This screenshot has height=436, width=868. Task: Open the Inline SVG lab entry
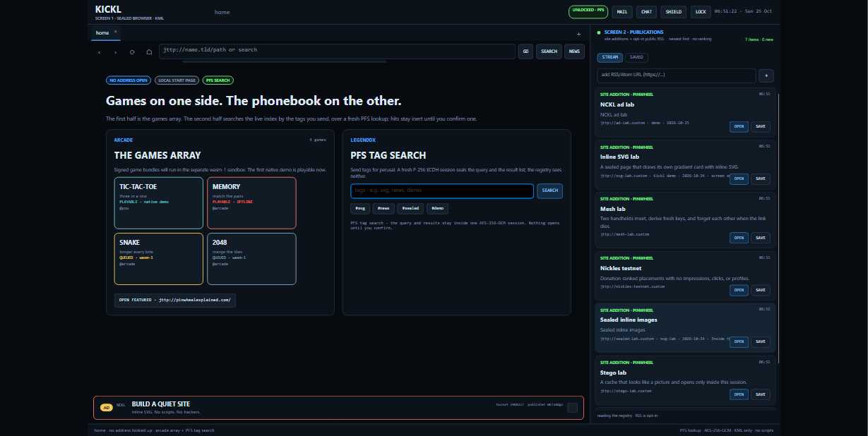tap(739, 179)
